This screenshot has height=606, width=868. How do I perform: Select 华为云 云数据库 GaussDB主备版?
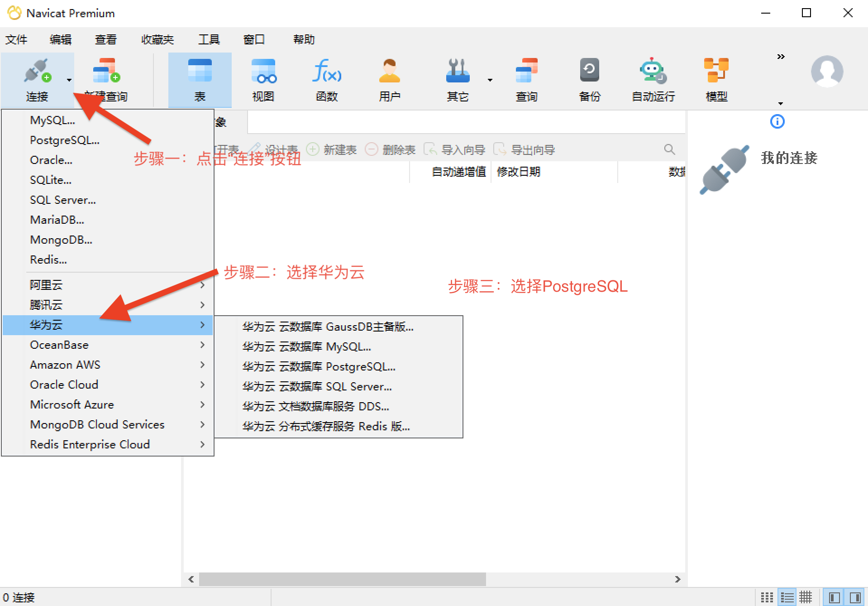point(339,327)
